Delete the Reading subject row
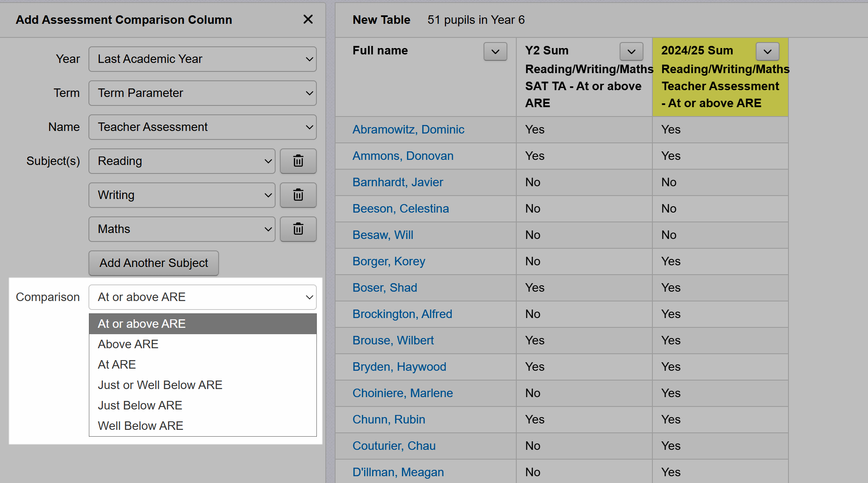This screenshot has width=868, height=483. [x=298, y=161]
